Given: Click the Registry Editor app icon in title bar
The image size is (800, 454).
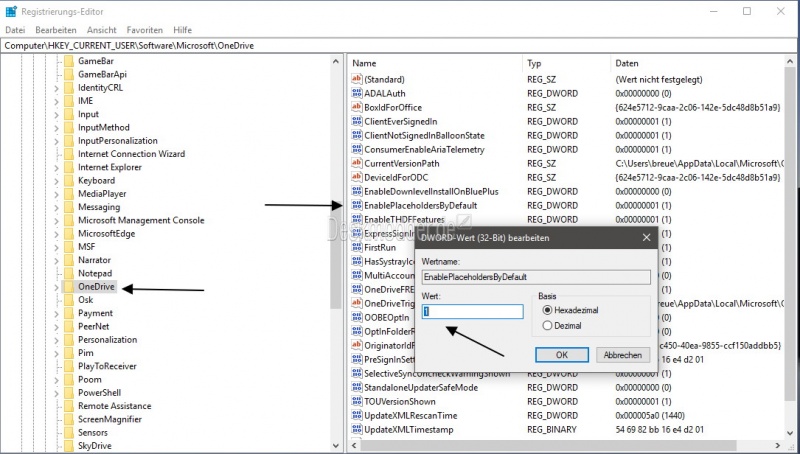Looking at the screenshot, I should [10, 11].
